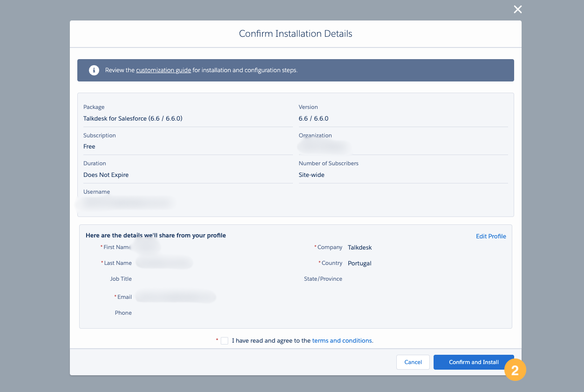Select the version value '6.6 / 6.6.0'
584x392 pixels.
click(313, 118)
